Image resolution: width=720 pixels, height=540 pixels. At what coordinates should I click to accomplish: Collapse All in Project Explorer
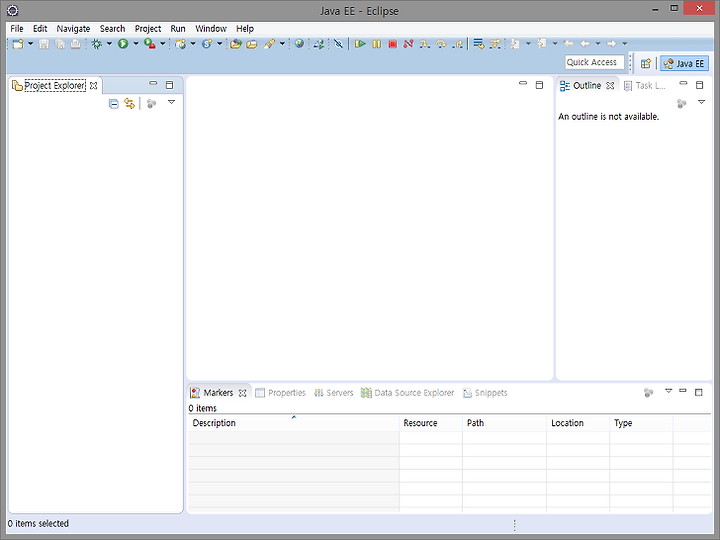(114, 104)
